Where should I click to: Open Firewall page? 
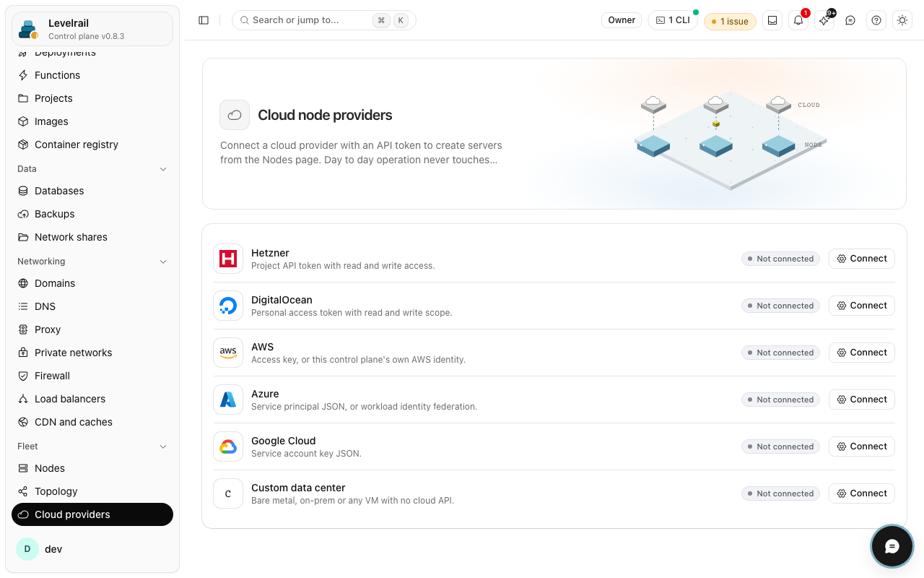(92, 376)
